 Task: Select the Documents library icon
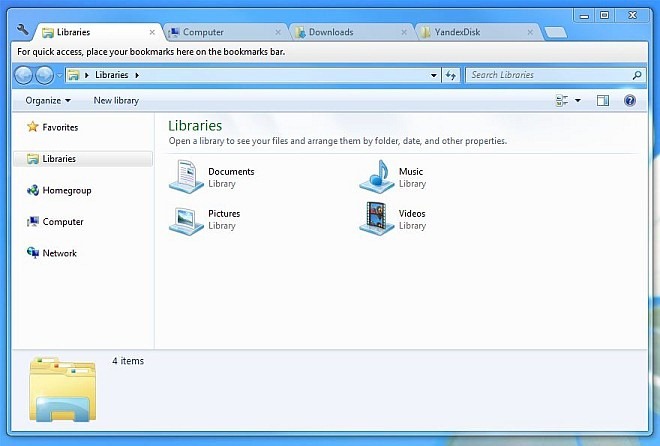pyautogui.click(x=186, y=177)
